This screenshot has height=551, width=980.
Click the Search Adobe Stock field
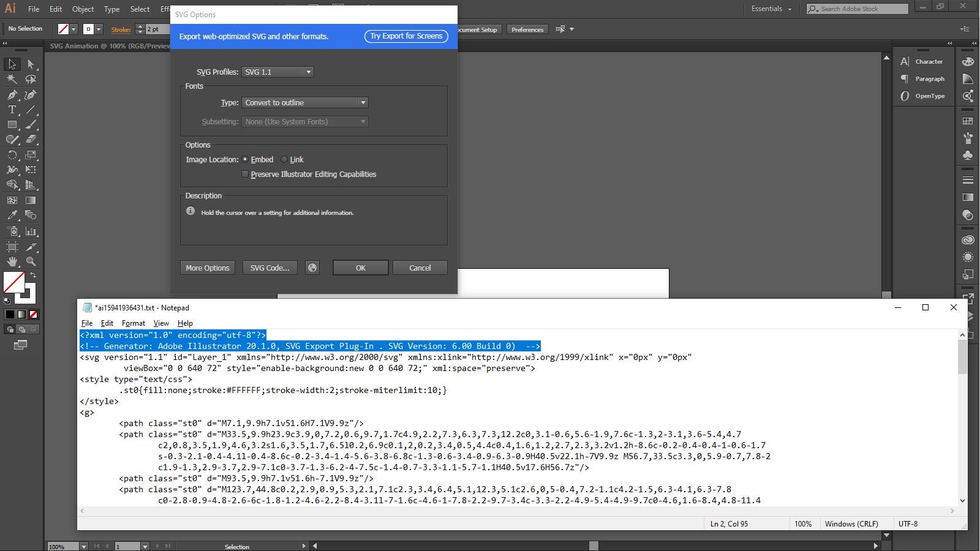point(857,9)
